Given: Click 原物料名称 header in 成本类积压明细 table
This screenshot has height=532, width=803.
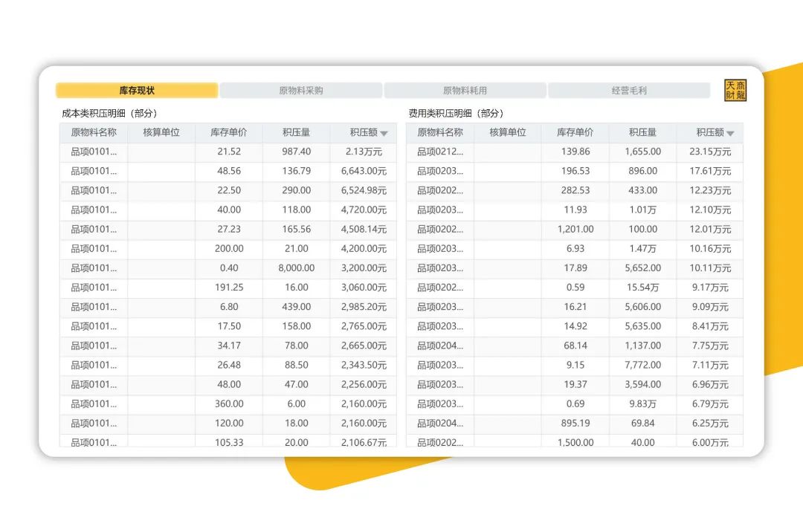Looking at the screenshot, I should tap(94, 133).
